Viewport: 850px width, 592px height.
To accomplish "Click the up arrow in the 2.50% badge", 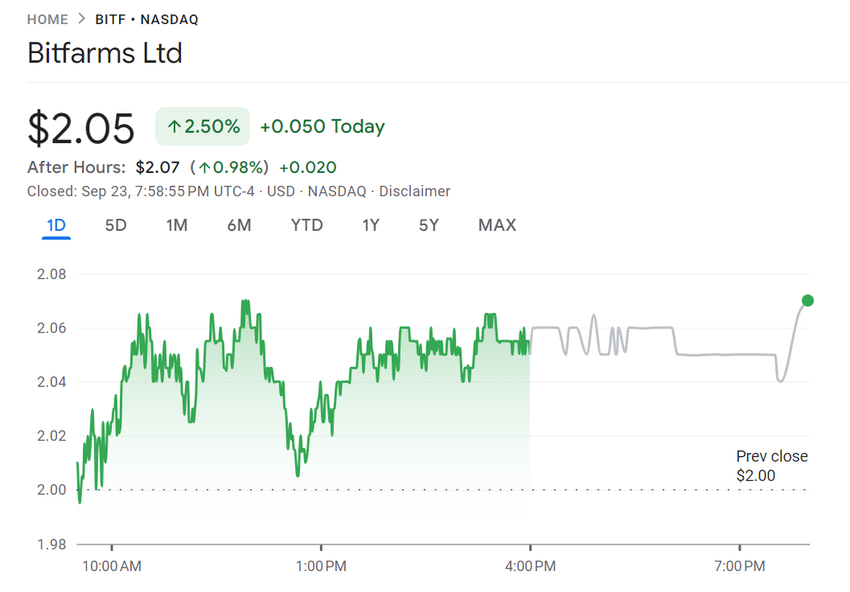I will coord(174,127).
